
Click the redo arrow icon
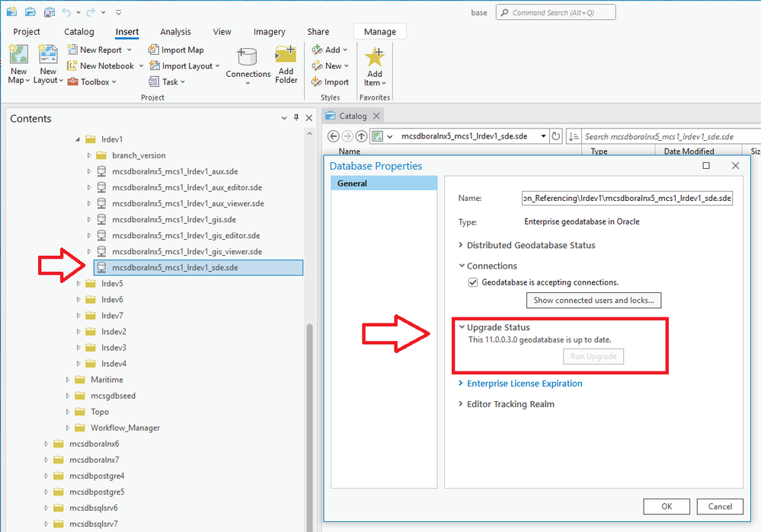pyautogui.click(x=91, y=11)
